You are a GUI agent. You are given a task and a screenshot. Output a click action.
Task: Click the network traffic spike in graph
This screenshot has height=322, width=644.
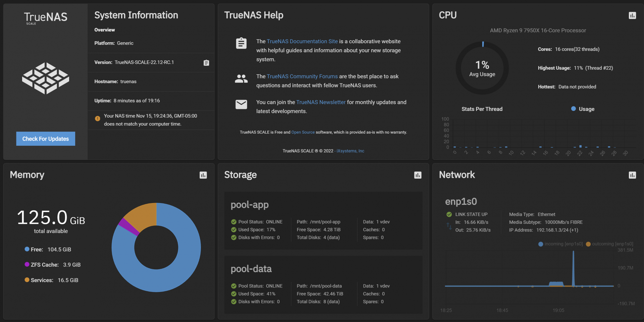click(x=573, y=268)
